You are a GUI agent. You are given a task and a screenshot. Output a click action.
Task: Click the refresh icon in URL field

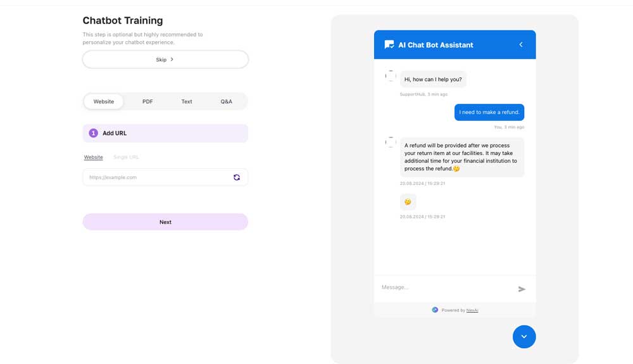pos(237,177)
